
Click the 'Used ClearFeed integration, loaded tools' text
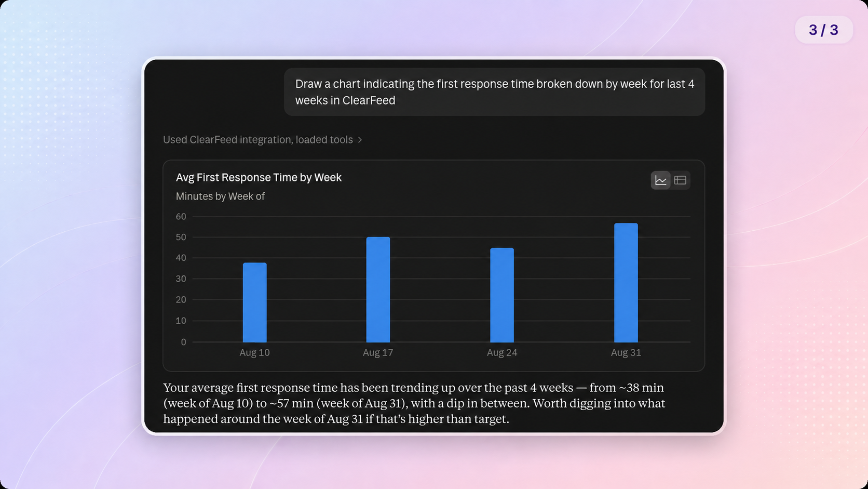[x=258, y=140]
